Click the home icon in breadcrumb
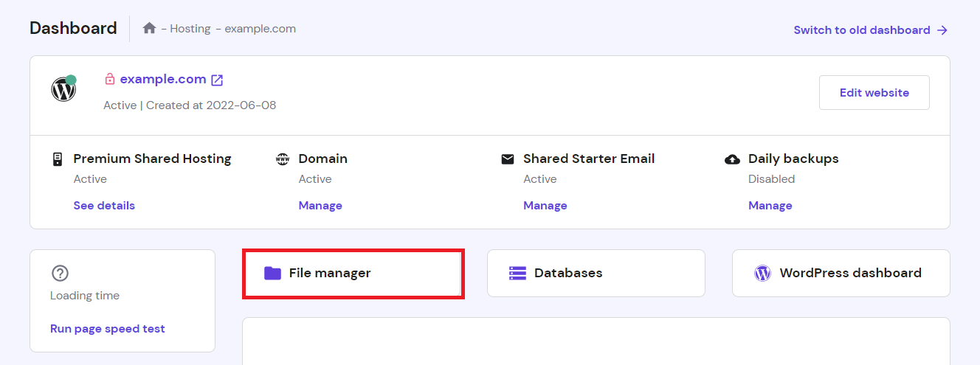The width and height of the screenshot is (980, 365). tap(149, 29)
